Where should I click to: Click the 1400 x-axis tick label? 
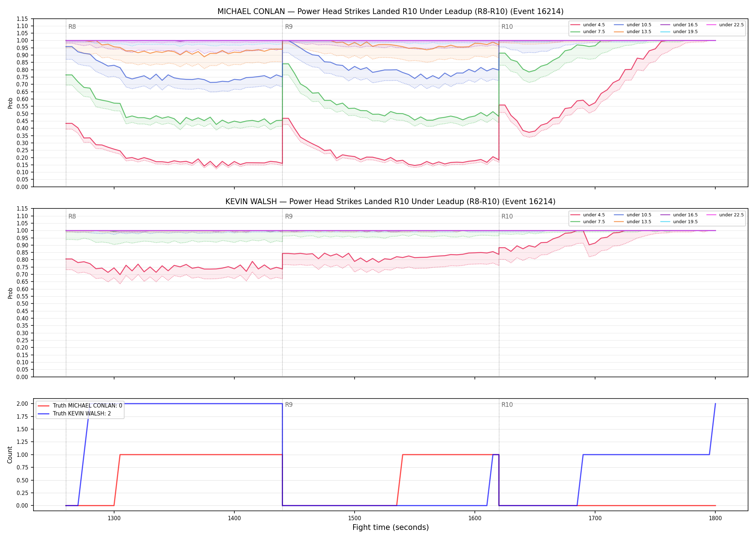[x=234, y=518]
